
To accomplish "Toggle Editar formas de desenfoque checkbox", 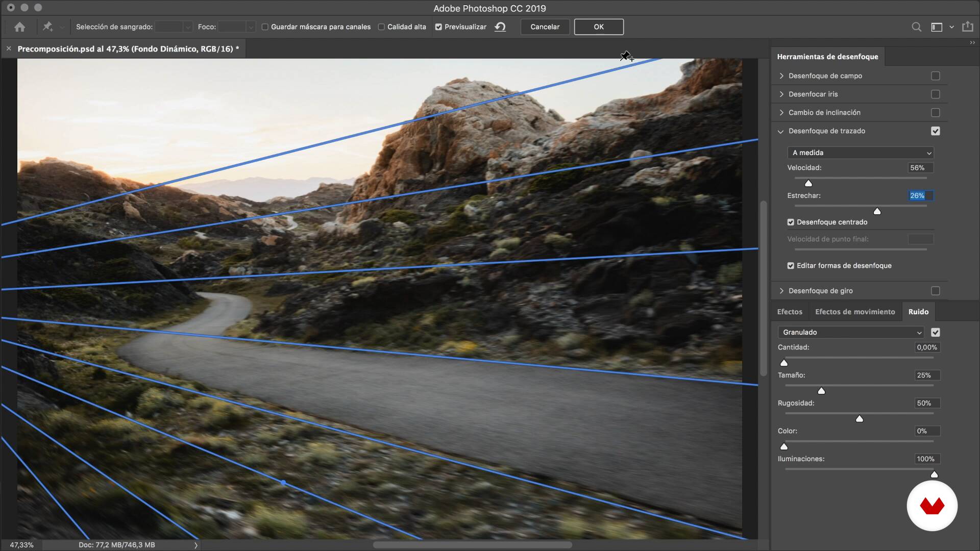I will click(x=791, y=265).
